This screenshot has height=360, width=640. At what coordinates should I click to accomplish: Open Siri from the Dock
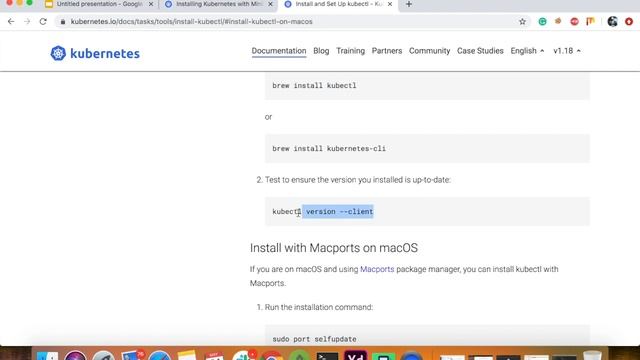coord(75,356)
